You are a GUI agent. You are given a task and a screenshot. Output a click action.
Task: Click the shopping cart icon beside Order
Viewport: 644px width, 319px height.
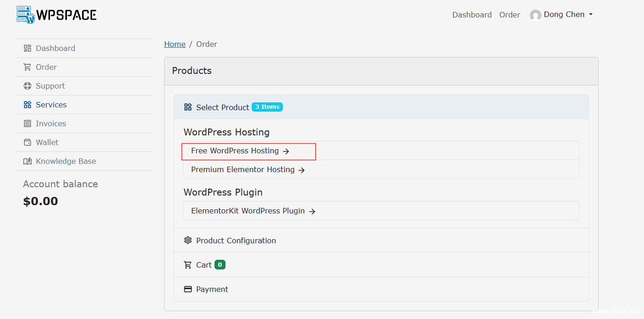coord(28,67)
